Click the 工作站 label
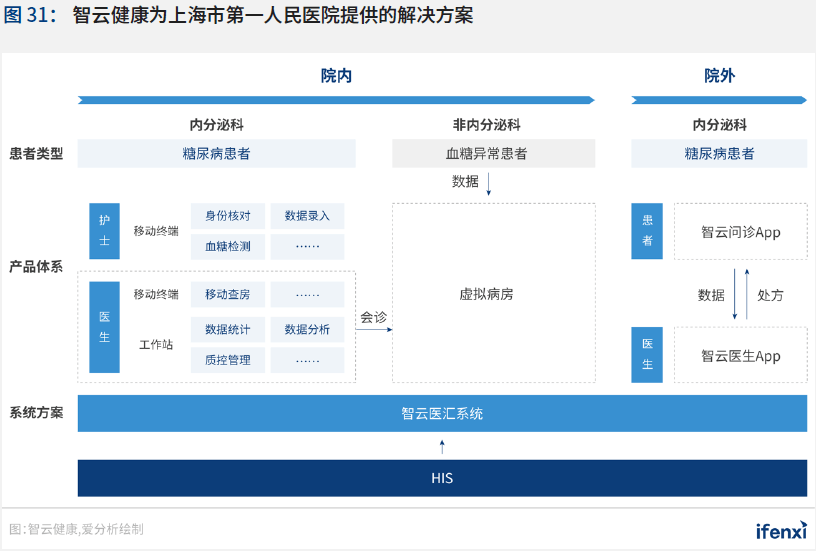816x551 pixels. (x=156, y=344)
